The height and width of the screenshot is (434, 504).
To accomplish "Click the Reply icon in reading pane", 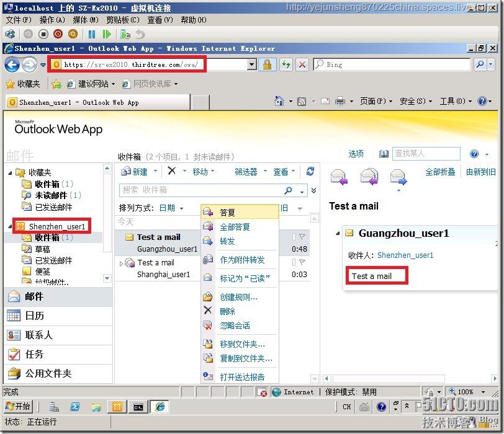I will tap(338, 177).
